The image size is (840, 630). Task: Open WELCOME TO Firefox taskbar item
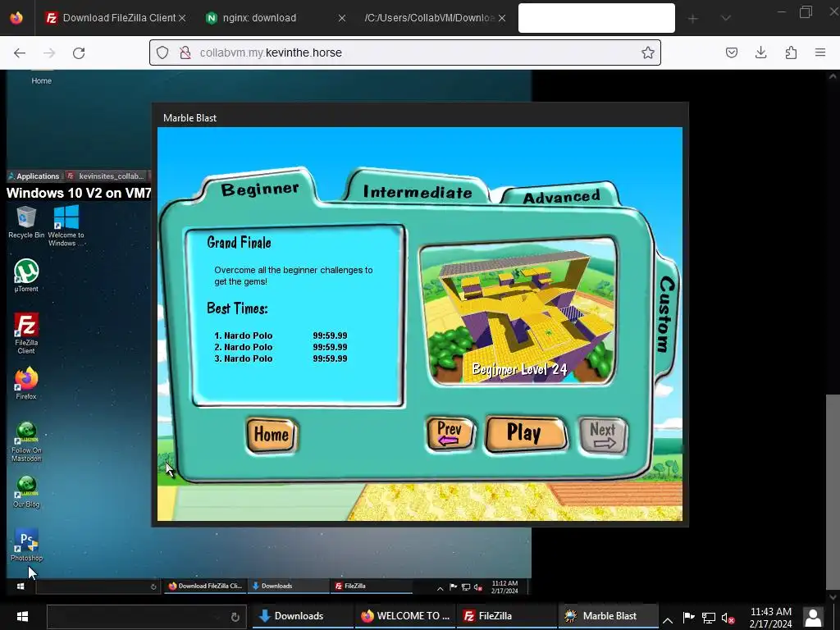(x=404, y=616)
